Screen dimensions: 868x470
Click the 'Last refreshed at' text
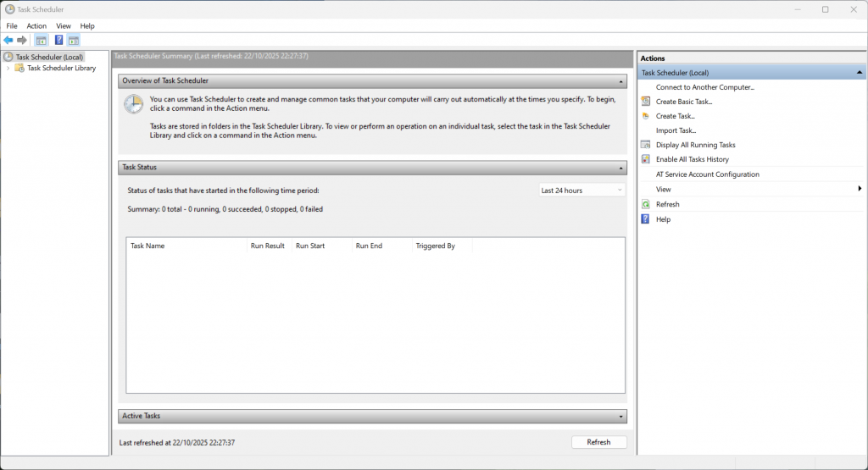tap(177, 442)
